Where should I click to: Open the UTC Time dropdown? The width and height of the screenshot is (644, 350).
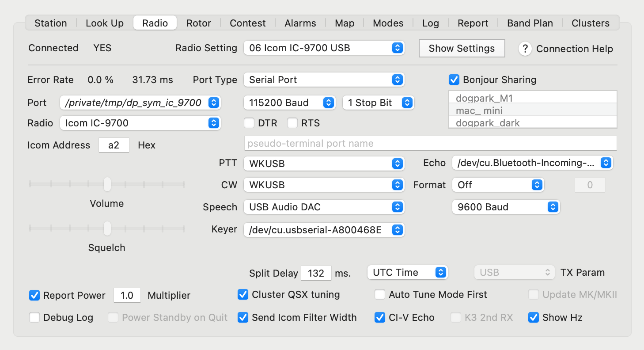click(x=407, y=272)
